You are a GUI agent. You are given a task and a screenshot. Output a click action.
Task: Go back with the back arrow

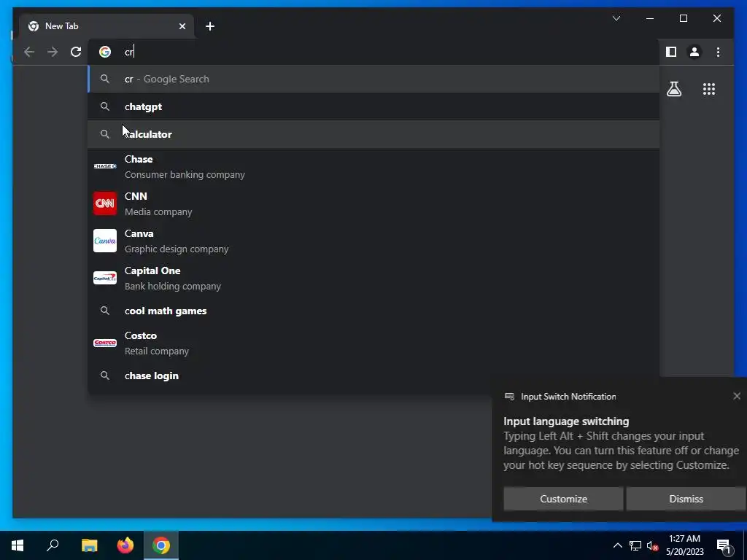pyautogui.click(x=29, y=52)
